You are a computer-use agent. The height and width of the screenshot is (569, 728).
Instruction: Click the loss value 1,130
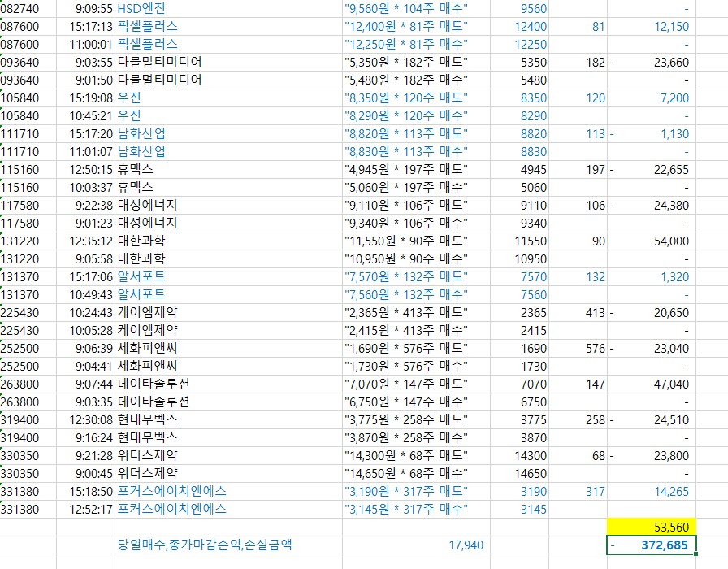click(x=652, y=134)
